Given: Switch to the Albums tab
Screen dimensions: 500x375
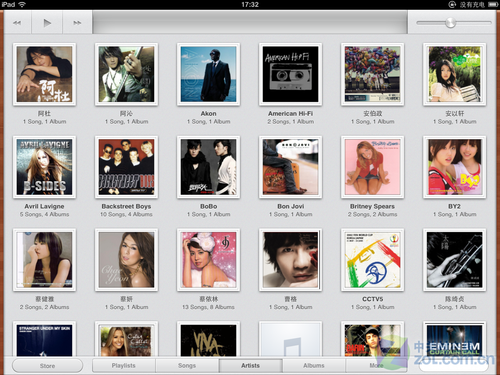Looking at the screenshot, I should pyautogui.click(x=314, y=365).
